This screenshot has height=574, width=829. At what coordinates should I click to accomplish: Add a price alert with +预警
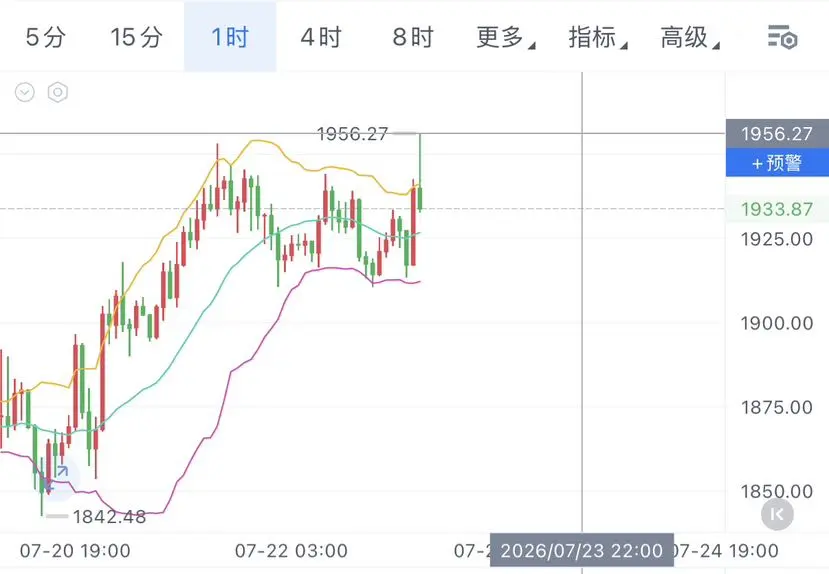click(x=777, y=163)
